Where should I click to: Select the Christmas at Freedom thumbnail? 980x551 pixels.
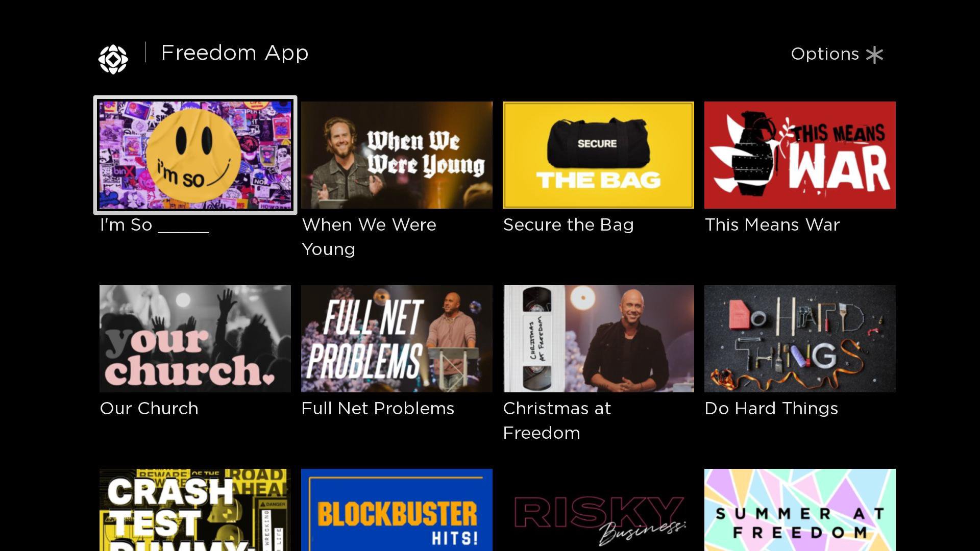(598, 339)
